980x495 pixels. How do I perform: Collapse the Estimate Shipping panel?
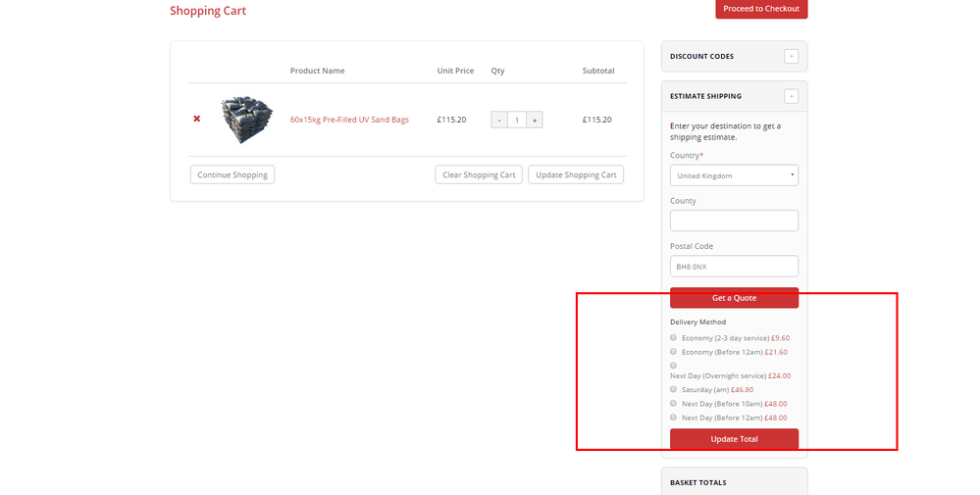point(791,96)
